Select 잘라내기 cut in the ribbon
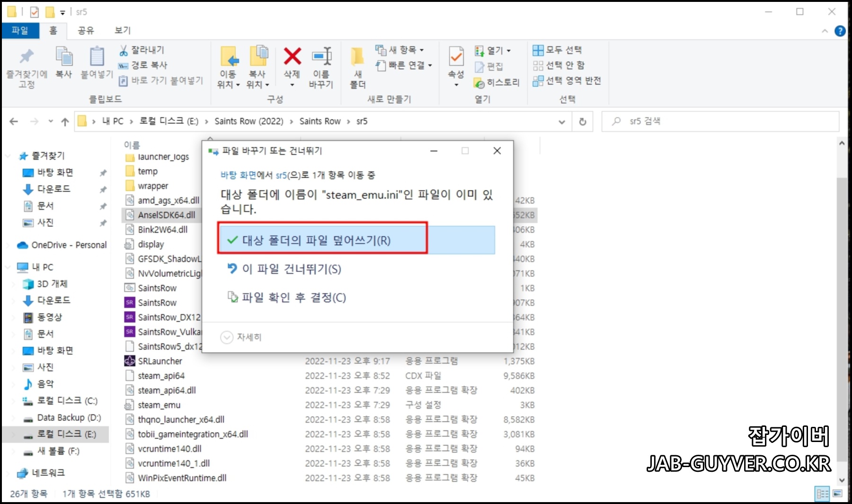852x504 pixels. pyautogui.click(x=142, y=50)
